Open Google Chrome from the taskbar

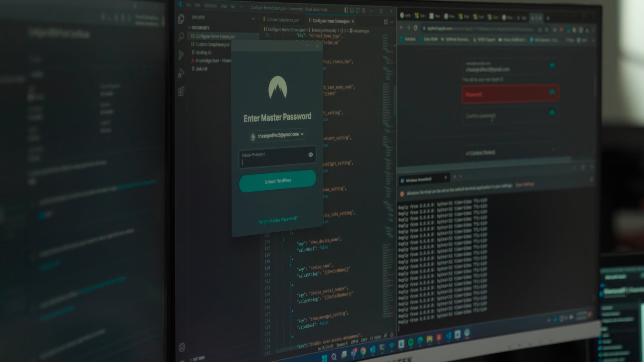(x=363, y=351)
